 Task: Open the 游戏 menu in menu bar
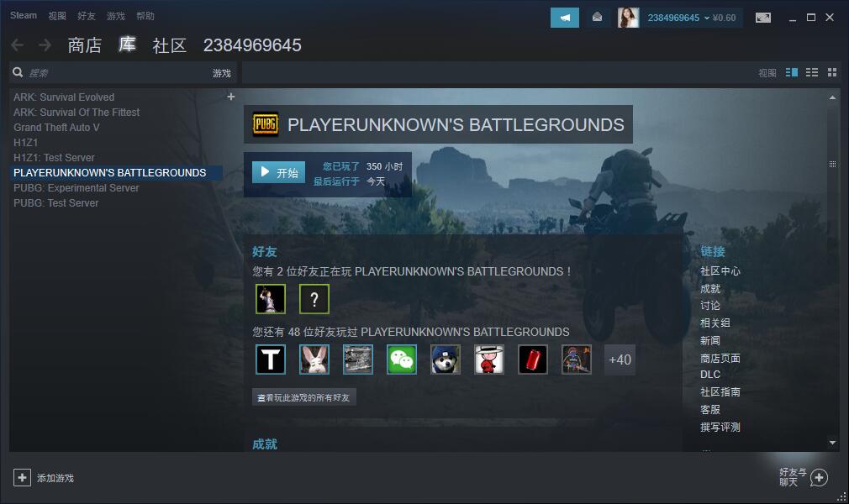tap(115, 16)
